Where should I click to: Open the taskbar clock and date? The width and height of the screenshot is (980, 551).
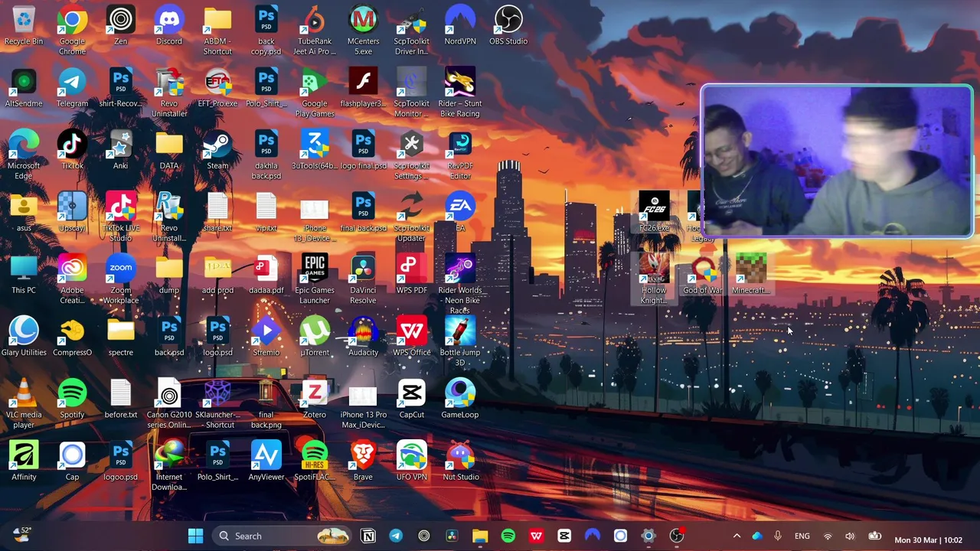click(x=928, y=540)
